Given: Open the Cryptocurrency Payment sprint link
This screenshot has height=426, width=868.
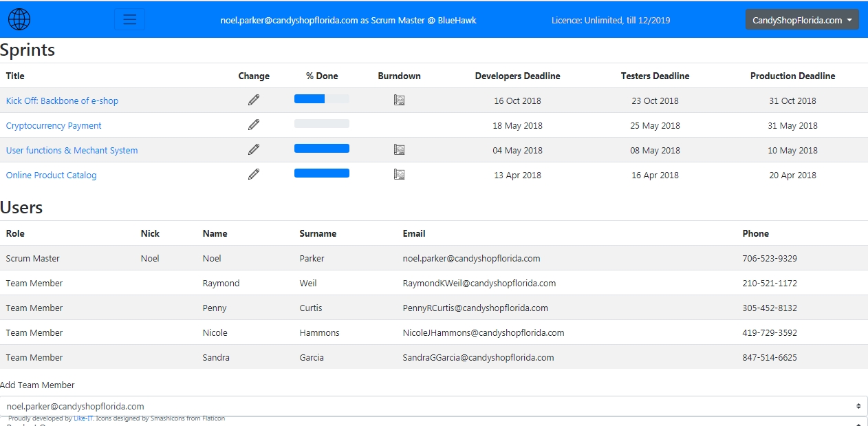Looking at the screenshot, I should click(54, 125).
